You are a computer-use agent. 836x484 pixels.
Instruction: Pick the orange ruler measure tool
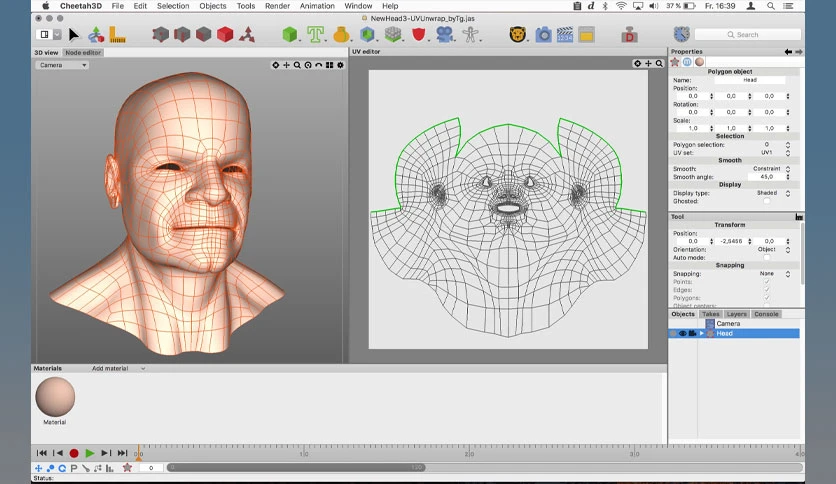117,35
